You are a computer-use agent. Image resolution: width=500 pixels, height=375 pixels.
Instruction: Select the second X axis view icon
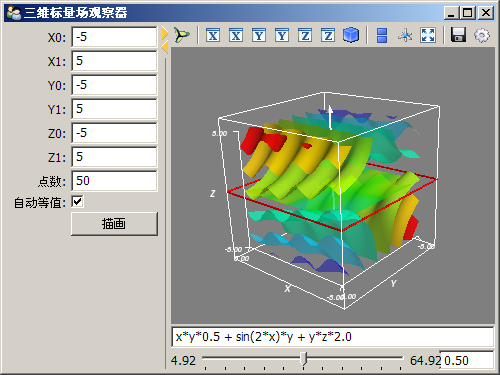click(x=236, y=35)
